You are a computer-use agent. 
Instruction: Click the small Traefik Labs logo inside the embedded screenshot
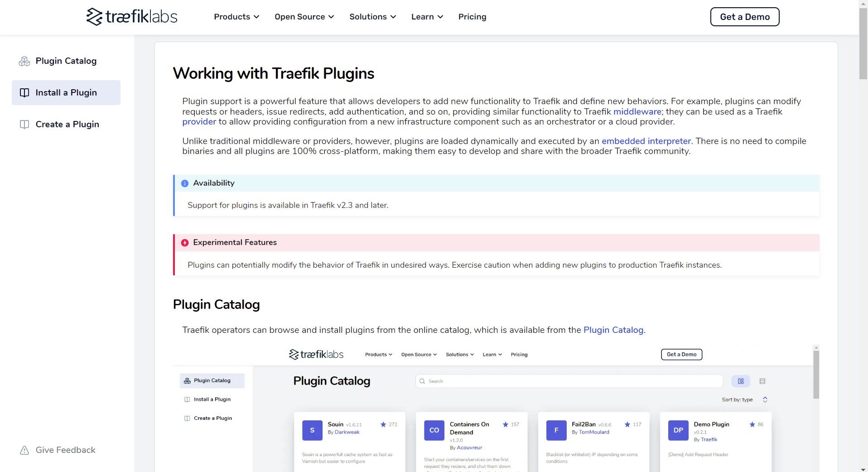click(x=316, y=354)
